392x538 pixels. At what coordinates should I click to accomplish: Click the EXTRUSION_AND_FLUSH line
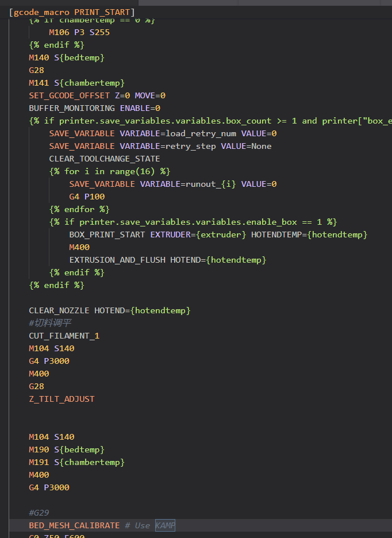tap(167, 260)
